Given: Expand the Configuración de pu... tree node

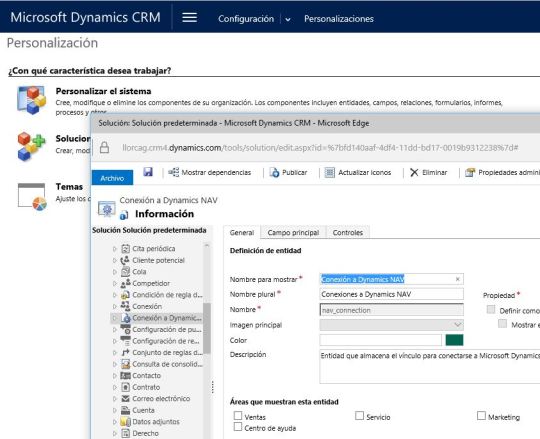Looking at the screenshot, I should click(x=115, y=330).
